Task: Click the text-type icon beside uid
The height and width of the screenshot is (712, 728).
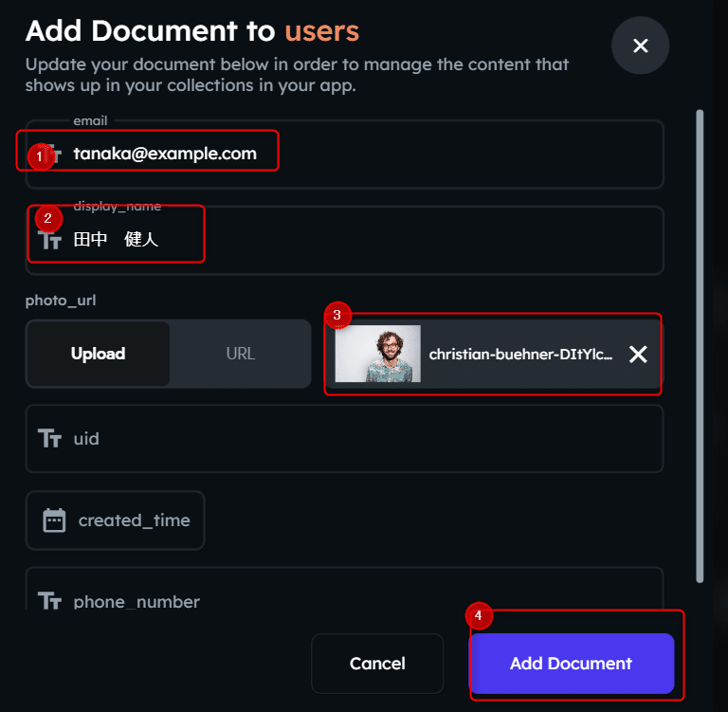Action: [49, 438]
